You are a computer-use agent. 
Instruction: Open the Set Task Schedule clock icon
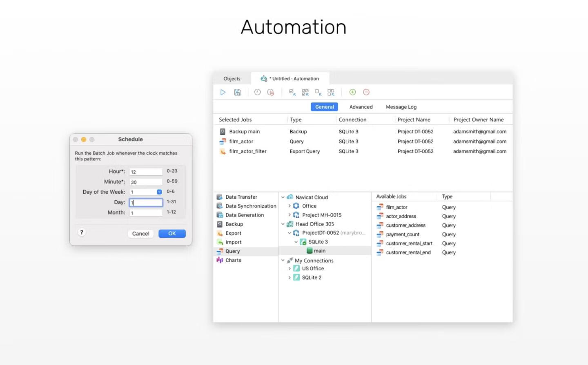(257, 92)
